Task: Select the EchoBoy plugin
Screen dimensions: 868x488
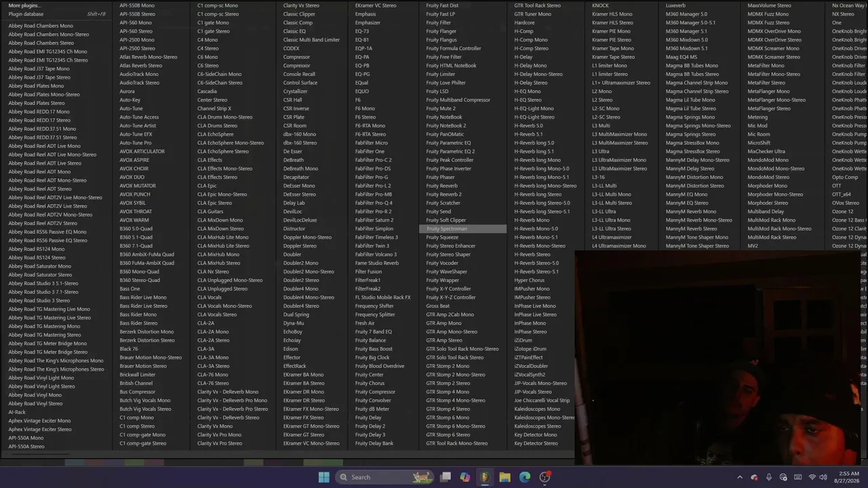Action: tap(293, 331)
